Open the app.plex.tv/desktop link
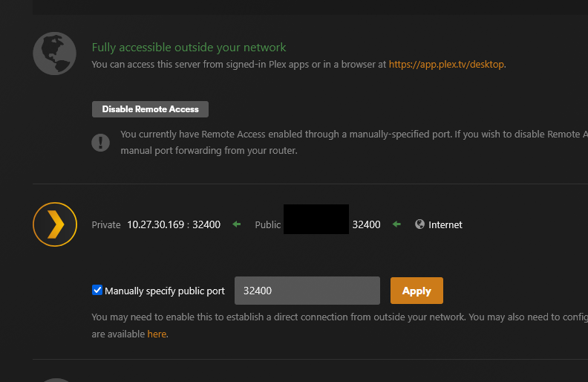 click(447, 65)
